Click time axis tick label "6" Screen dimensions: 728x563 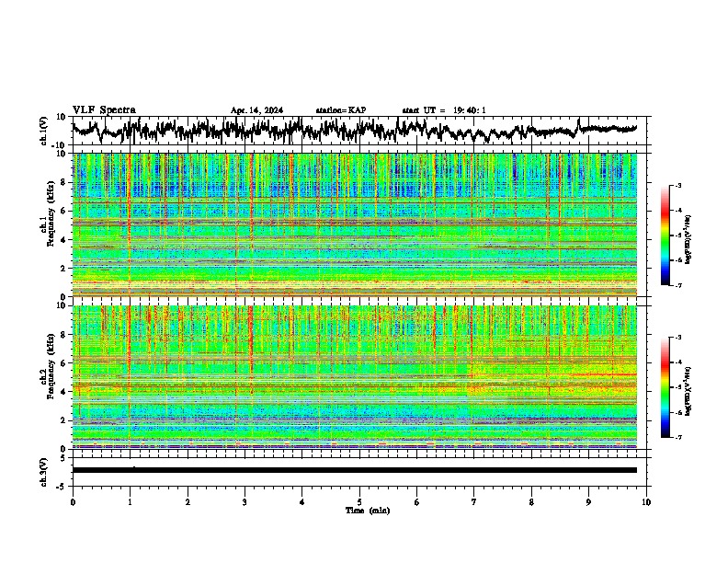pos(417,502)
